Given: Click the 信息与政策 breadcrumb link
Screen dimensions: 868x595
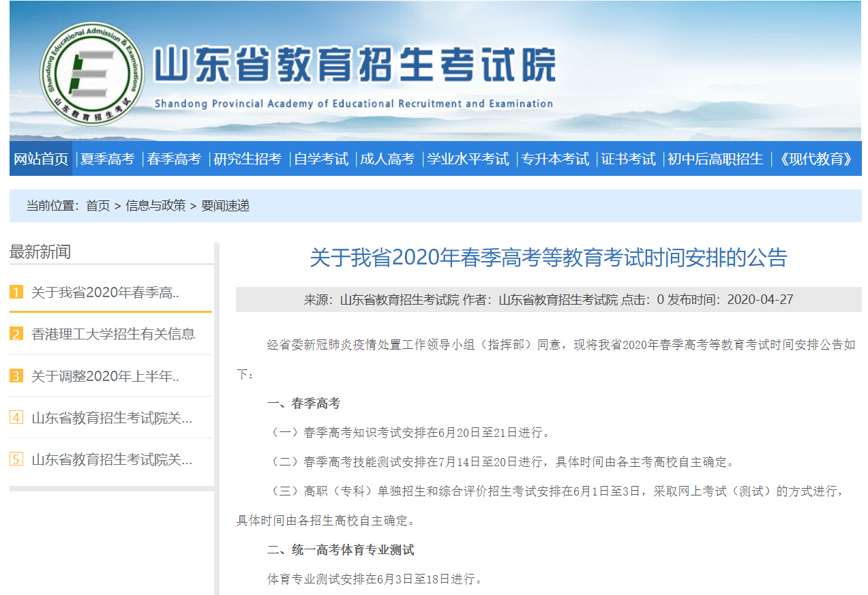Looking at the screenshot, I should click(155, 205).
